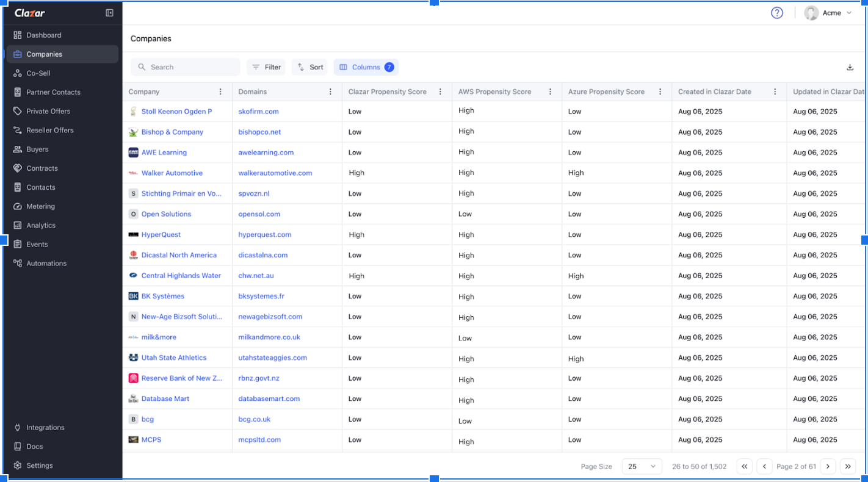Click the Bishop & Company logo

(x=133, y=132)
